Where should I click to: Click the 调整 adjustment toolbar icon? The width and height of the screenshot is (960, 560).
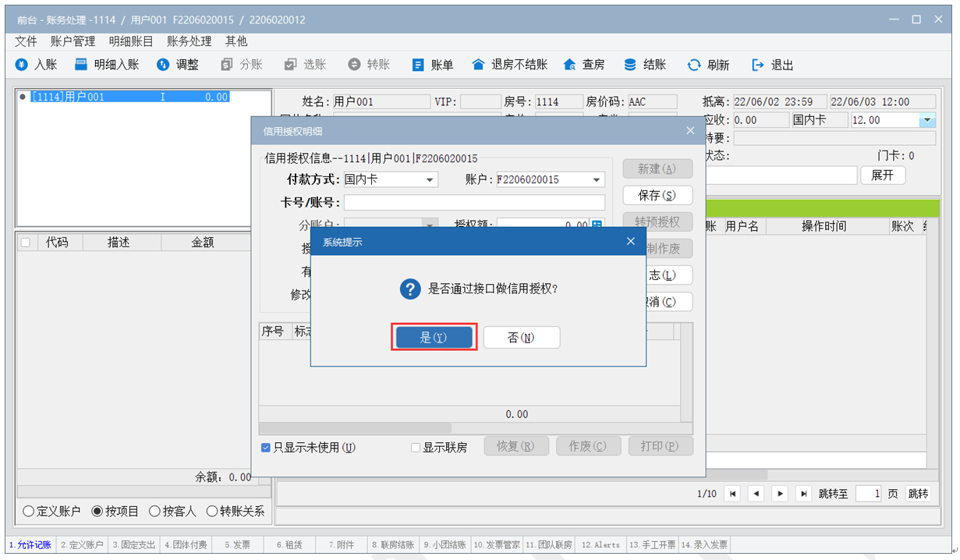click(163, 66)
